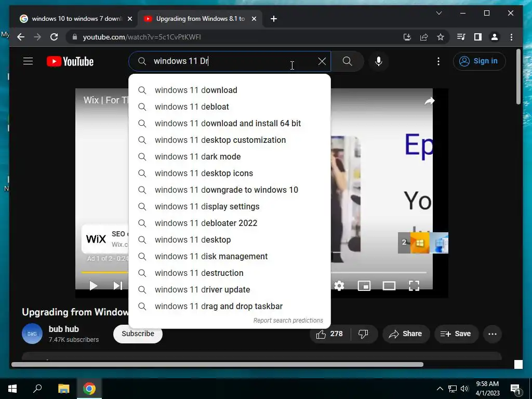Select suggestion windows 11 desktop icons

click(x=230, y=174)
